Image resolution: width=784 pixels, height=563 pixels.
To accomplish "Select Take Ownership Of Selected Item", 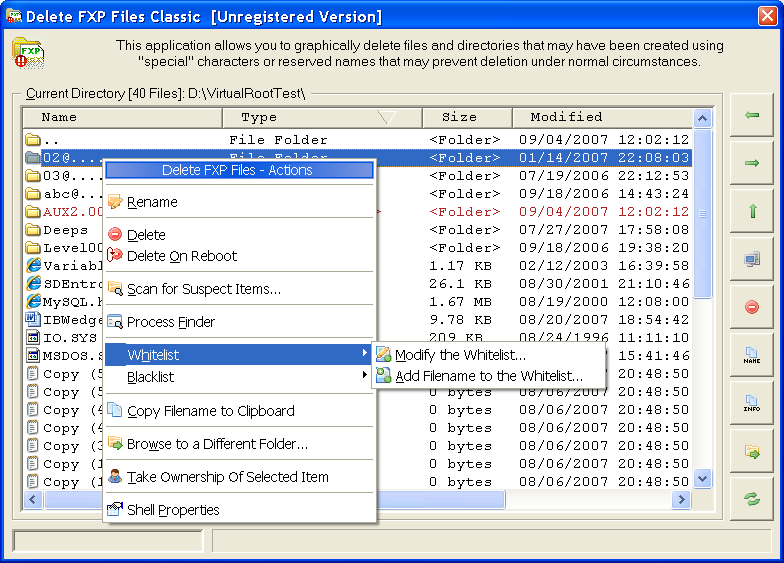I will (240, 477).
